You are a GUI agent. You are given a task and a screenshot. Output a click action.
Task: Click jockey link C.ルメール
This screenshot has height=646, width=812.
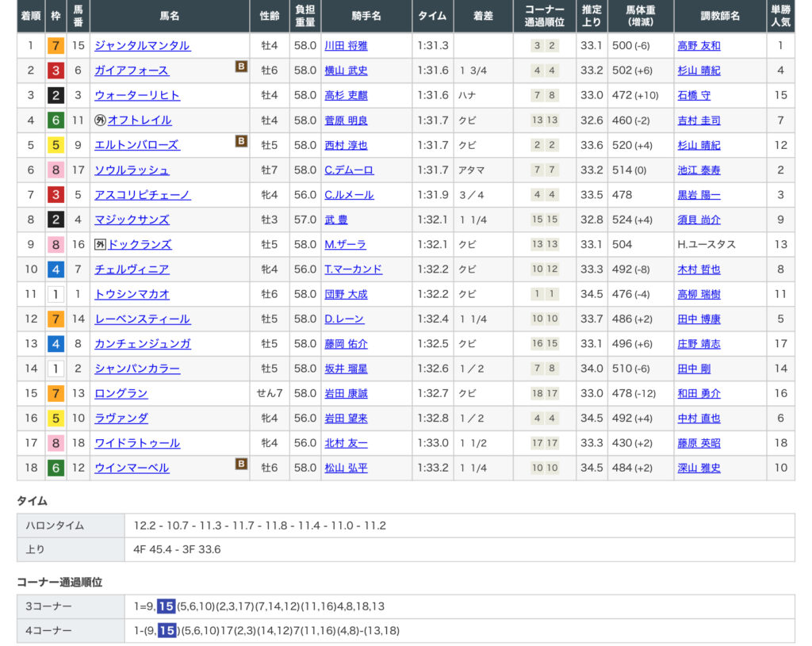pyautogui.click(x=349, y=195)
